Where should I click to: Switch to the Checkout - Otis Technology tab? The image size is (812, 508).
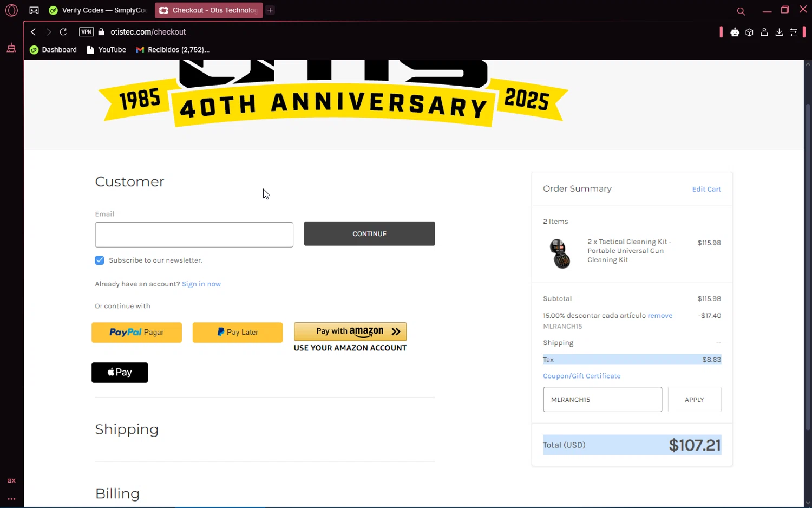click(208, 10)
